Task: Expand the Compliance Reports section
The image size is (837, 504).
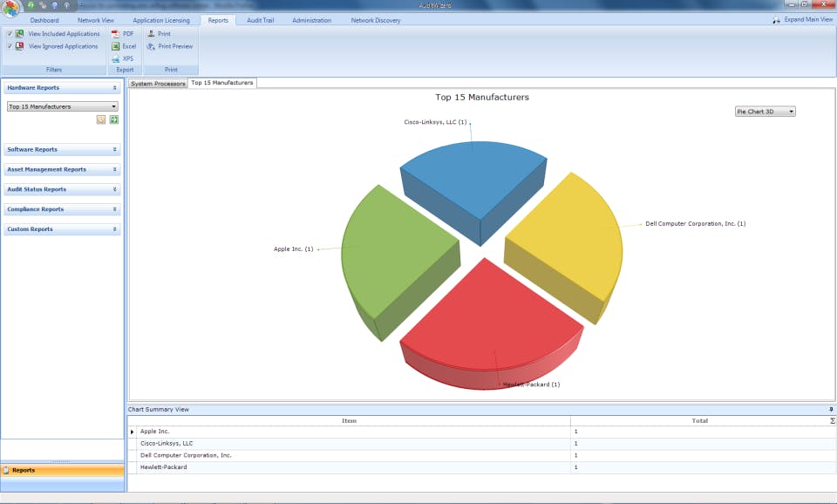Action: tap(62, 209)
